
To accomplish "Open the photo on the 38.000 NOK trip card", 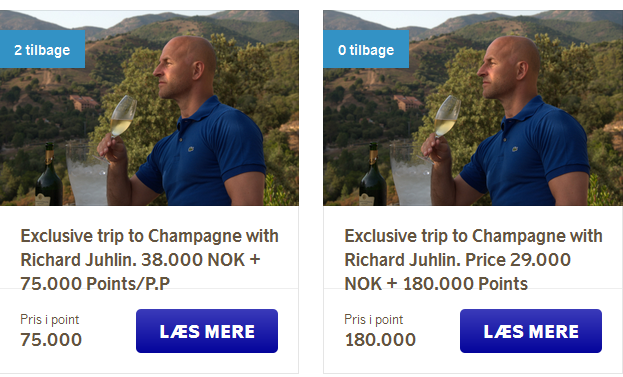I will (x=149, y=108).
